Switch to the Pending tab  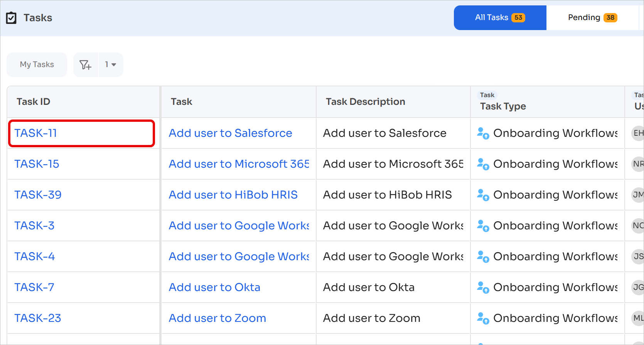593,18
